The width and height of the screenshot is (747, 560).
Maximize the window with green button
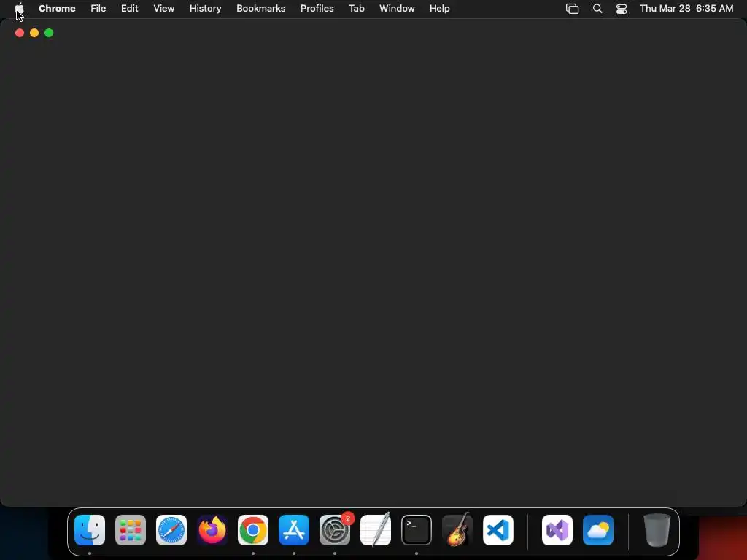pyautogui.click(x=49, y=33)
